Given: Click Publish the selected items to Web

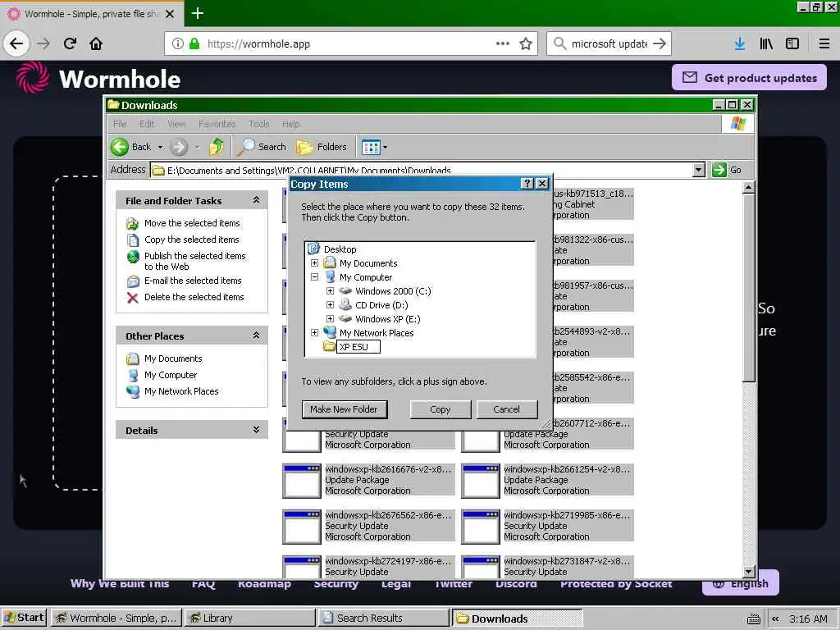Looking at the screenshot, I should pyautogui.click(x=194, y=261).
